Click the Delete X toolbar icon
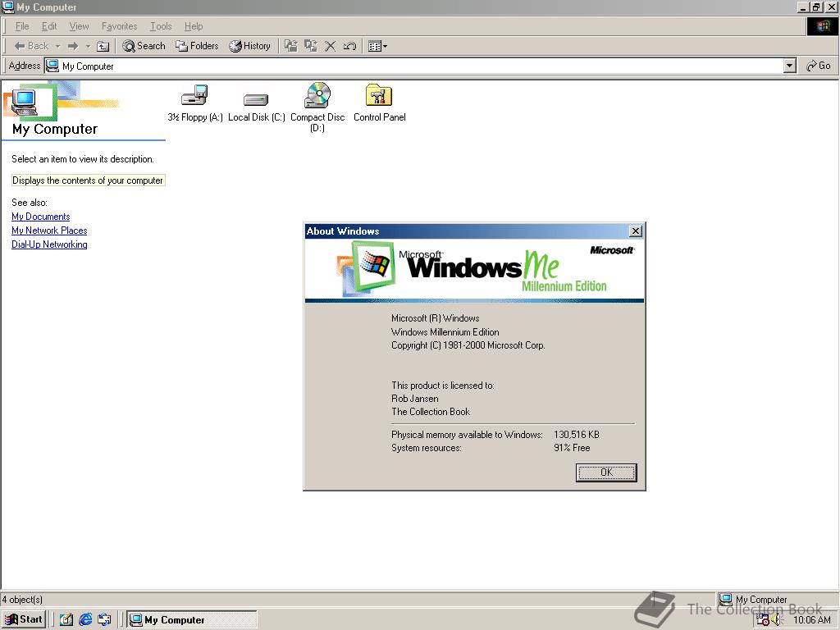840x630 pixels. pyautogui.click(x=330, y=46)
